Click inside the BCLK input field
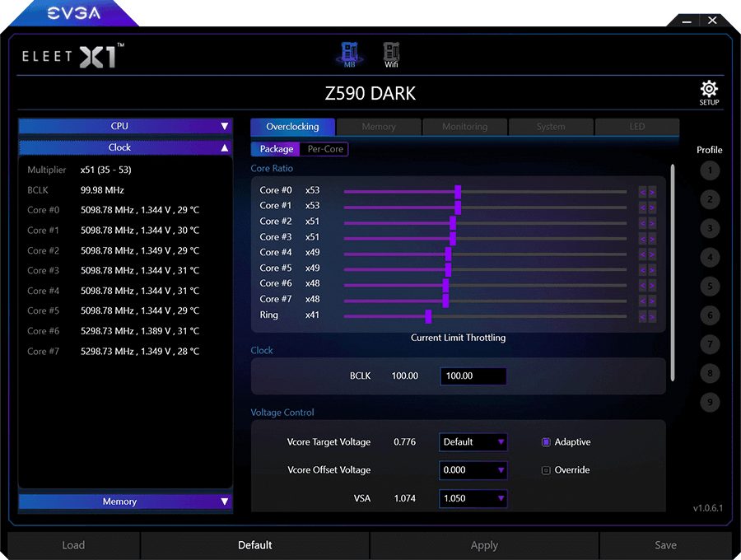This screenshot has height=560, width=741. [x=473, y=376]
